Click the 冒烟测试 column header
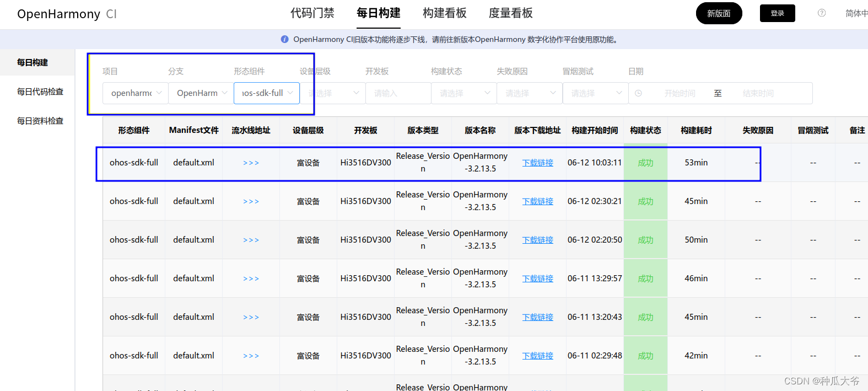 coord(813,130)
